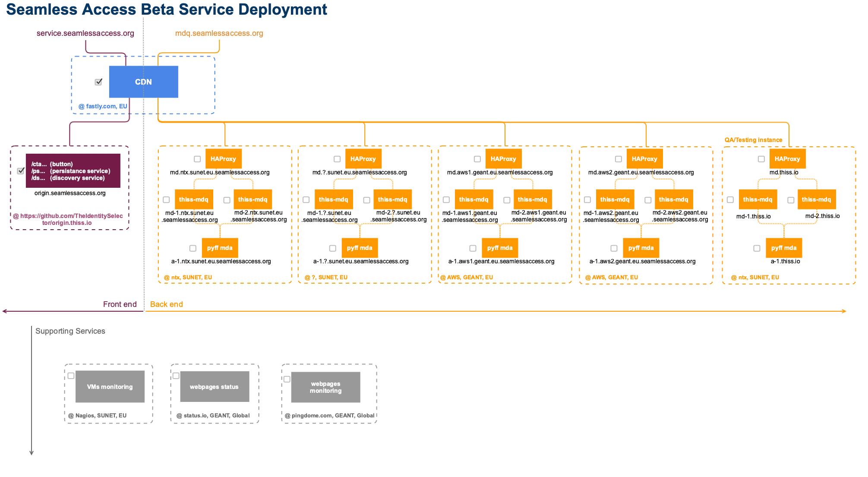Uncheck the checkbox beside the CDN box
The width and height of the screenshot is (868, 477).
[98, 82]
